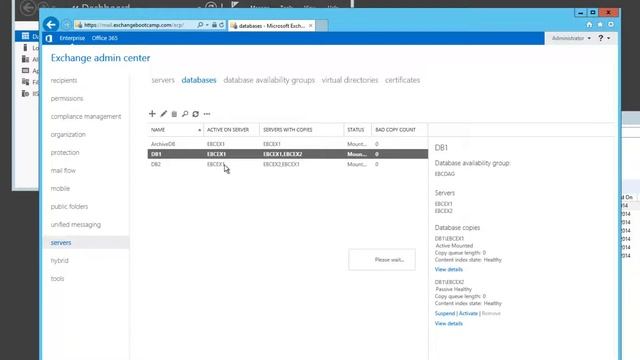Expand the Administrator account dropdown
This screenshot has width=640, height=360.
pos(571,38)
